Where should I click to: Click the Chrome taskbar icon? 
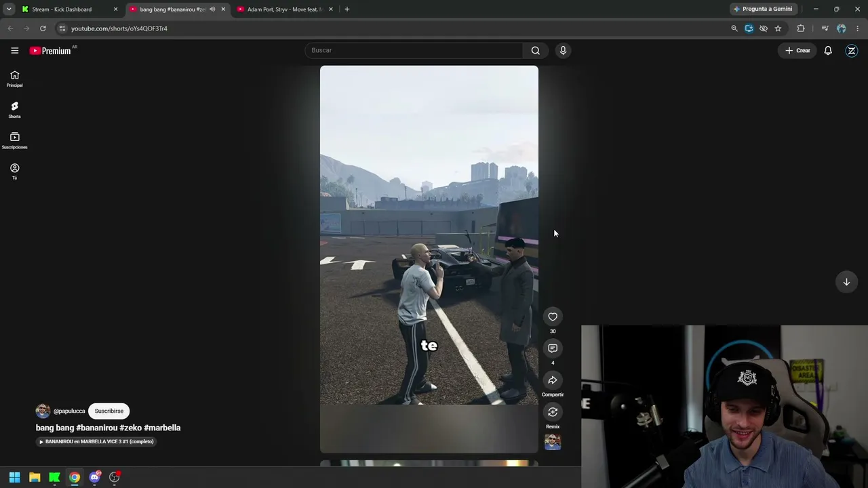click(x=75, y=477)
